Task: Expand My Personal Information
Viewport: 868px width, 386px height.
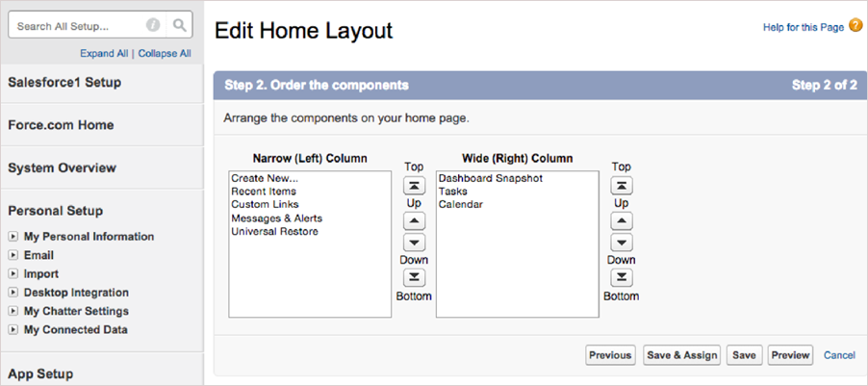Action: 13,237
